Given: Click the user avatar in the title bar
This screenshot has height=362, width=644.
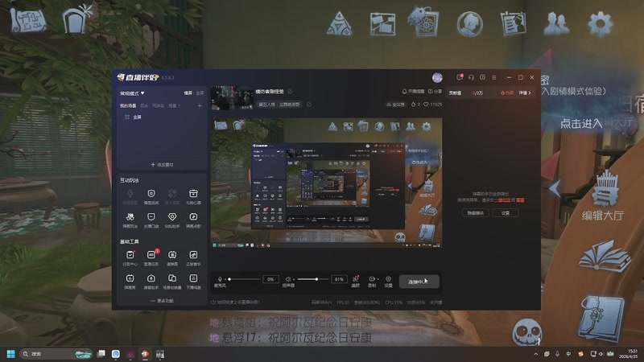Looking at the screenshot, I should click(437, 77).
